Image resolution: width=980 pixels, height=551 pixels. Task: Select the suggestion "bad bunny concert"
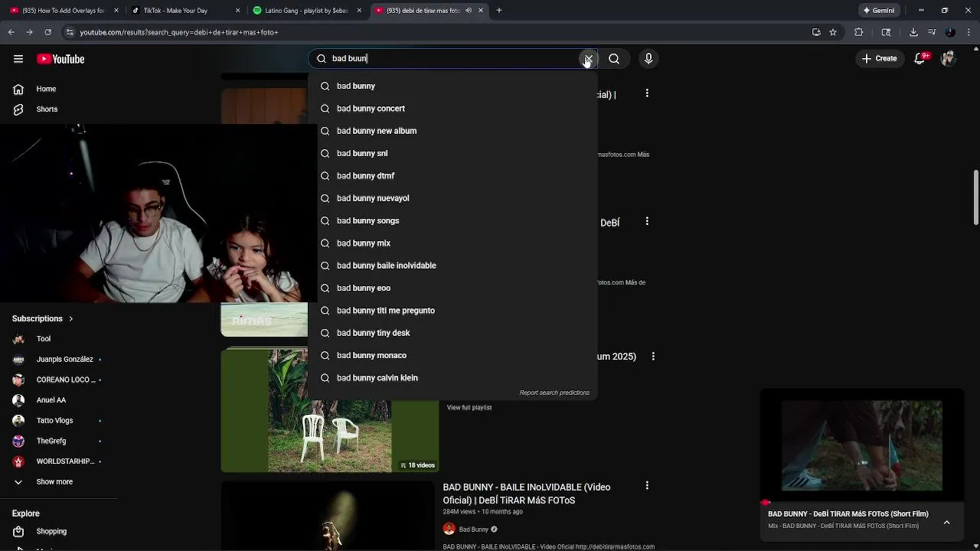coord(452,109)
